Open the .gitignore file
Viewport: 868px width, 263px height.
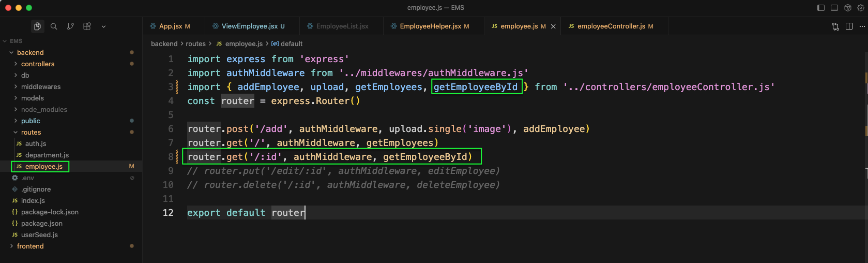[36, 189]
